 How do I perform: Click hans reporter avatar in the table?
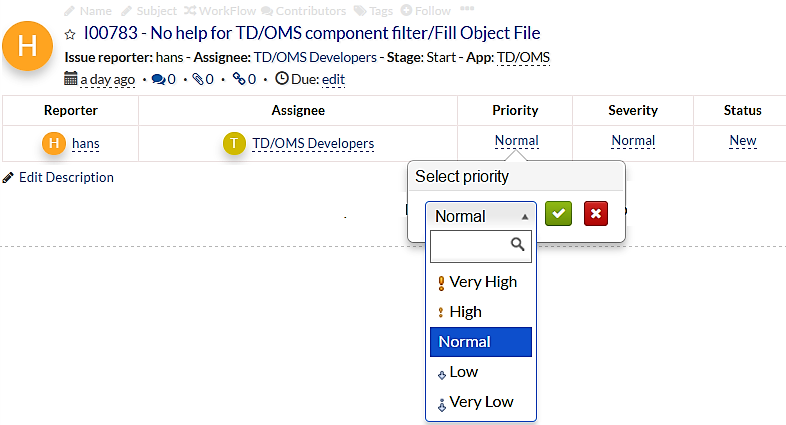pos(54,143)
